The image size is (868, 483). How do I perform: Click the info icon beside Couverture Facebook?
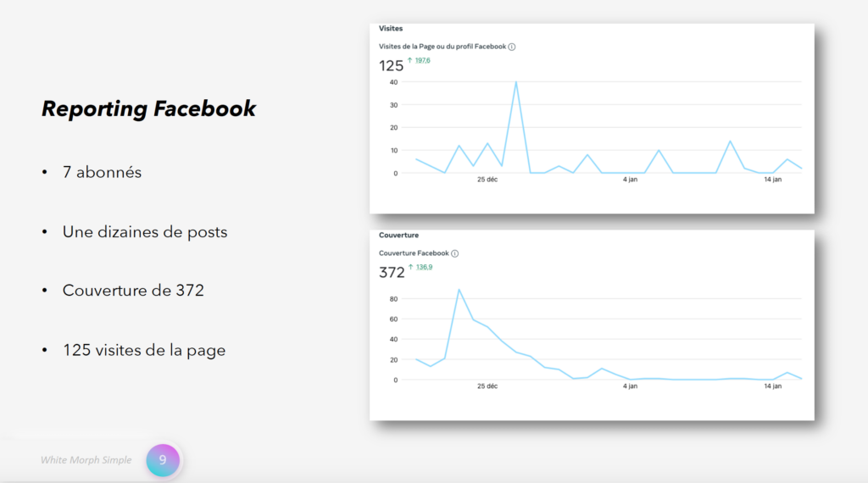455,253
